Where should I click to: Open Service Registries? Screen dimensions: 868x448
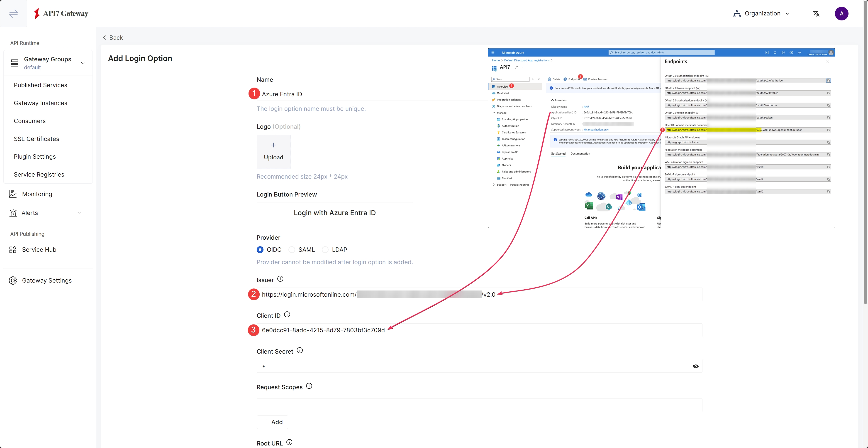pos(39,174)
